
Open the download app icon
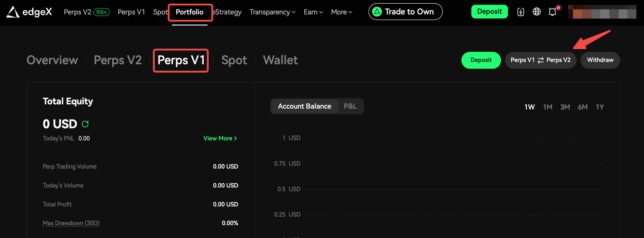point(521,12)
